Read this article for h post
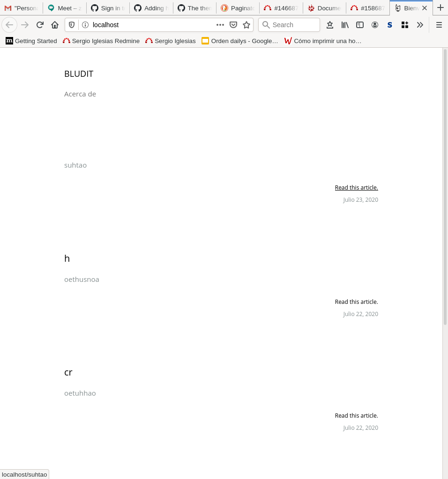The height and width of the screenshot is (479, 448). pos(356,302)
